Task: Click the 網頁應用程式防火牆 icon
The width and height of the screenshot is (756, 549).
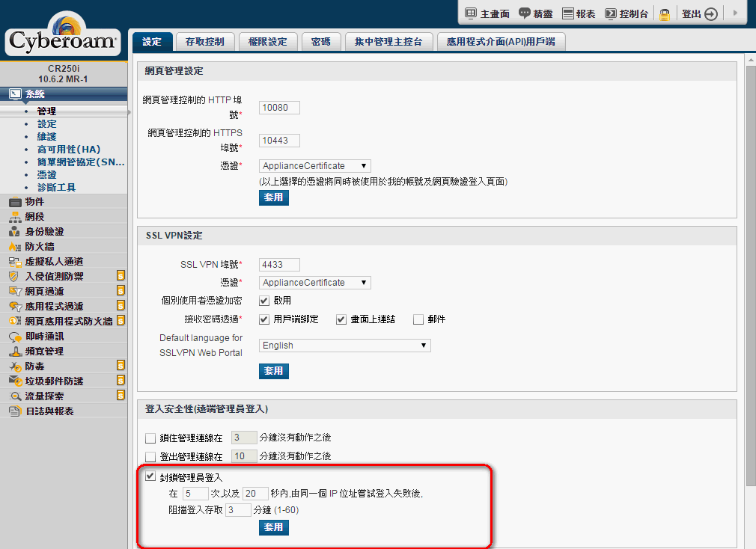Action: tap(16, 321)
